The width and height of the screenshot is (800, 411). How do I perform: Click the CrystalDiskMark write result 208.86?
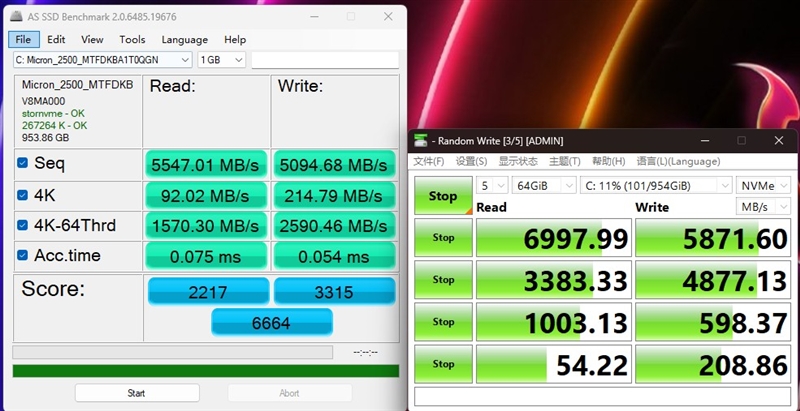pos(713,364)
